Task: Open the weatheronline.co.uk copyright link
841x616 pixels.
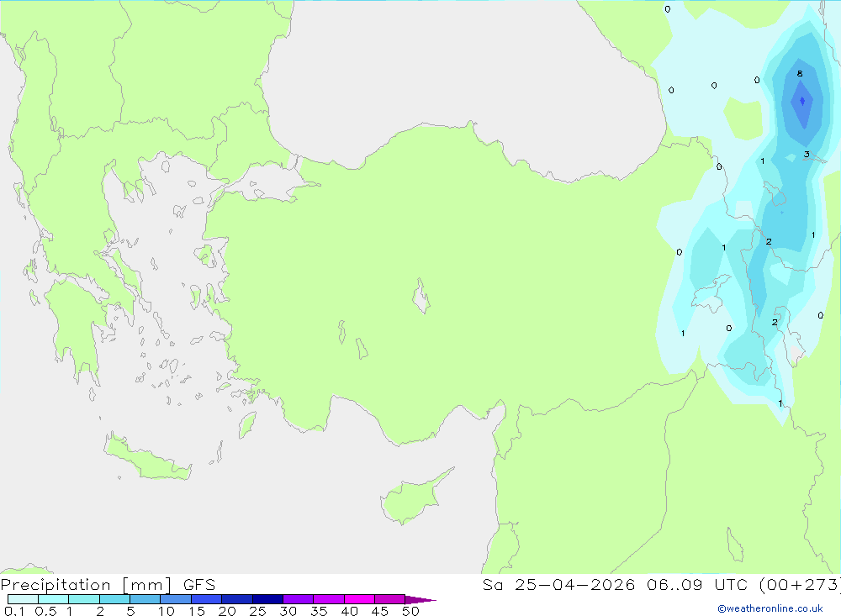Action: pyautogui.click(x=770, y=608)
